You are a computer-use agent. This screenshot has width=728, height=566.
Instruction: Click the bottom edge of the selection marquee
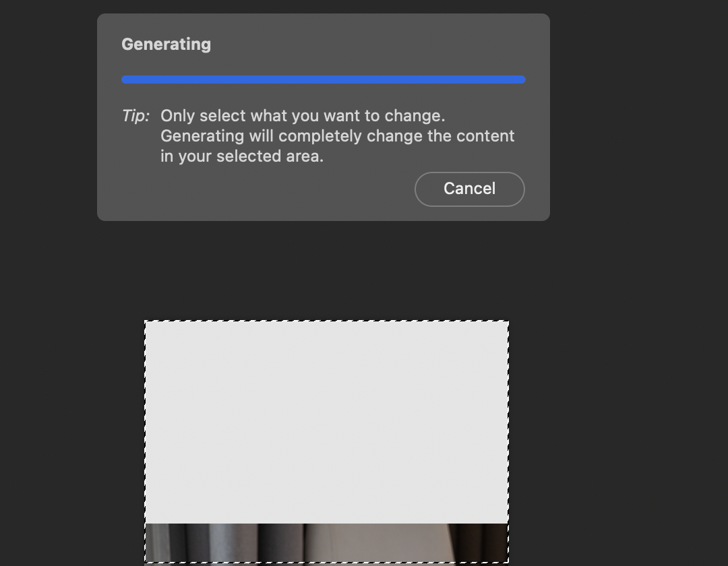(326, 561)
